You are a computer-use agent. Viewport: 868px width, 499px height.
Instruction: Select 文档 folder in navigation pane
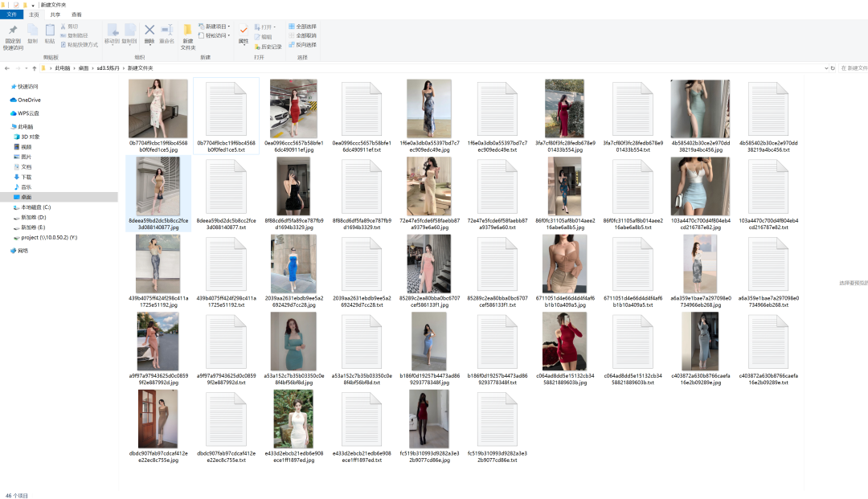(26, 167)
